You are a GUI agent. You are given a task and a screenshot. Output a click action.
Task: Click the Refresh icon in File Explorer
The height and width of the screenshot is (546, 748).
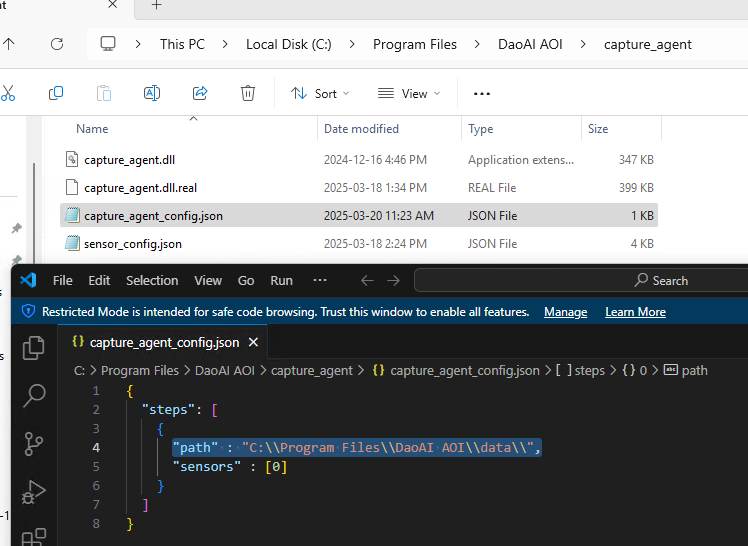[57, 44]
